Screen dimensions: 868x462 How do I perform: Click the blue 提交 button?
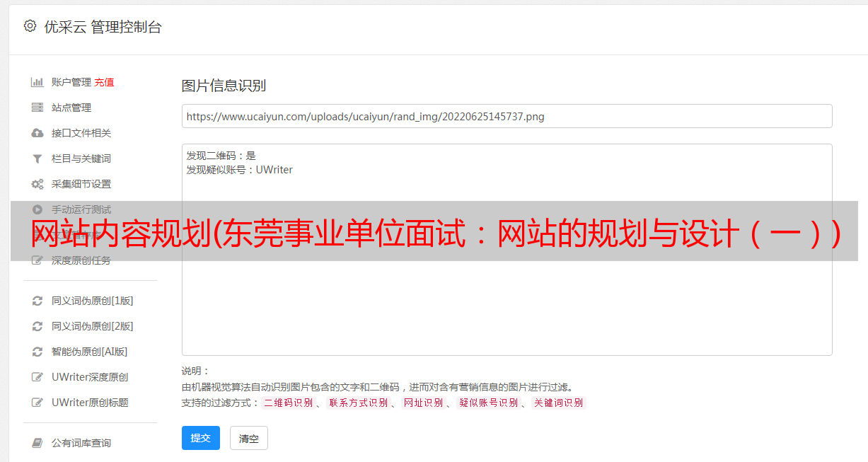[x=201, y=438]
